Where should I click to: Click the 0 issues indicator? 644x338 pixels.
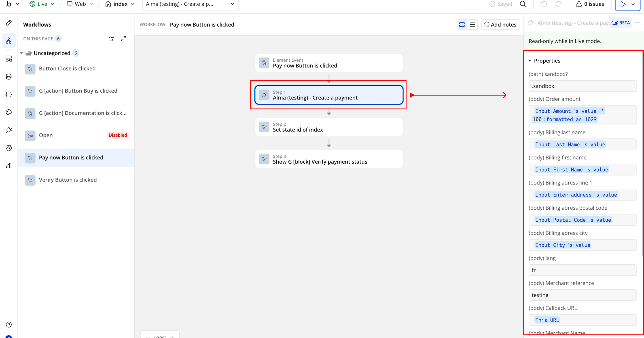pos(590,4)
